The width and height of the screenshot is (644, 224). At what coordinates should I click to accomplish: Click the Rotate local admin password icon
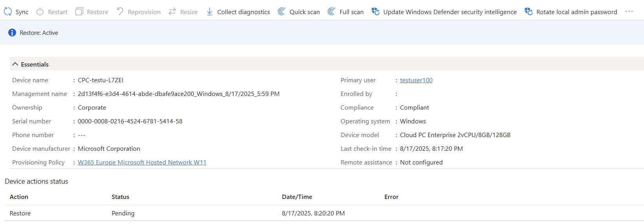529,12
